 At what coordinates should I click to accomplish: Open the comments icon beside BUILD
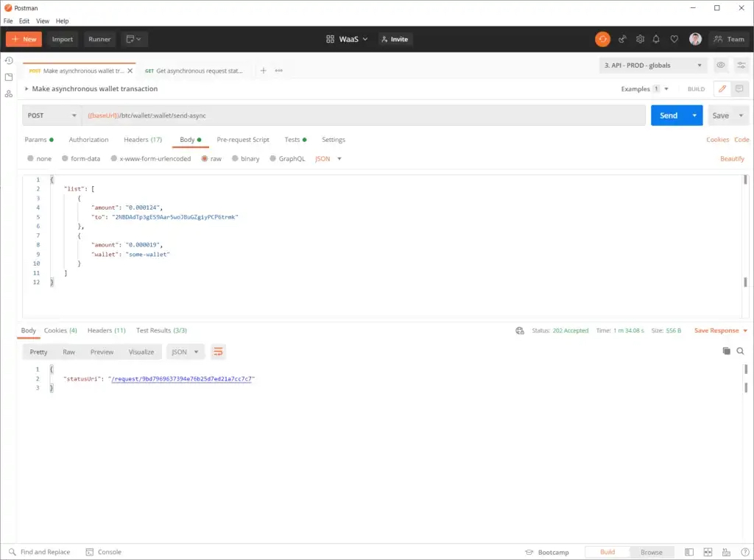[739, 89]
